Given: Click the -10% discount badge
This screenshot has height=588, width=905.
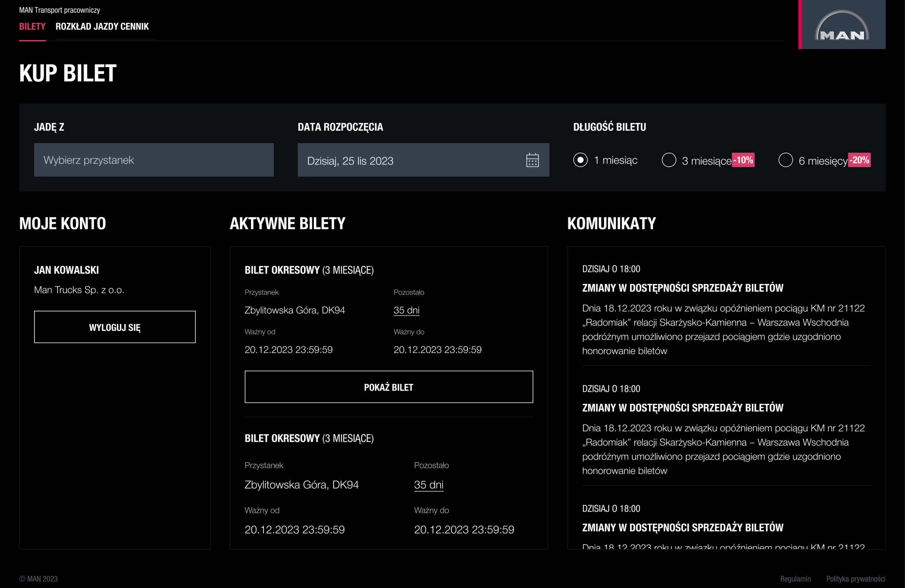Looking at the screenshot, I should [743, 160].
